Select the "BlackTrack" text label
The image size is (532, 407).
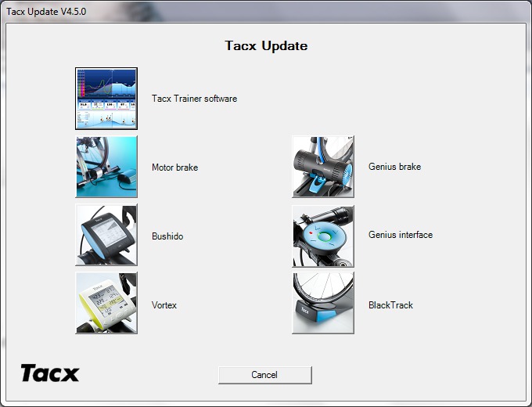(x=390, y=305)
